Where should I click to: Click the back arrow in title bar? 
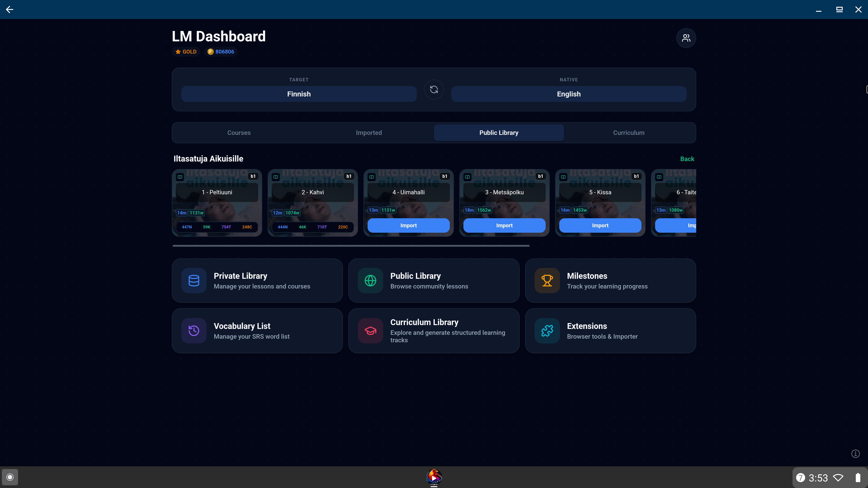[x=9, y=9]
